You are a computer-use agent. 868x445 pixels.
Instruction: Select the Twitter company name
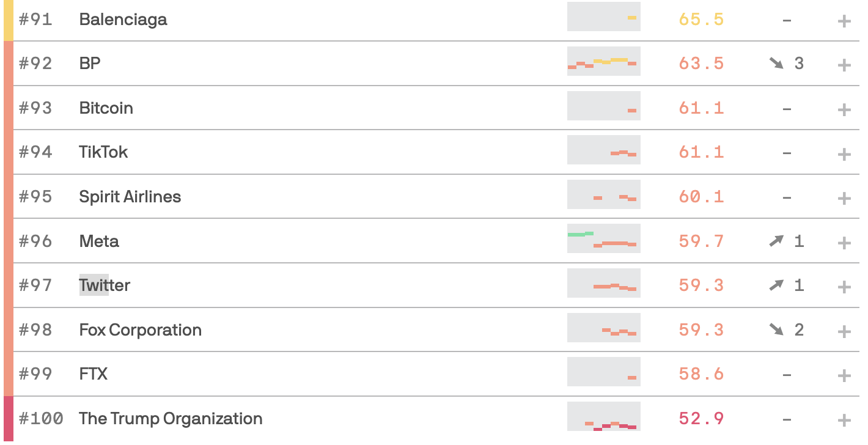tap(105, 285)
